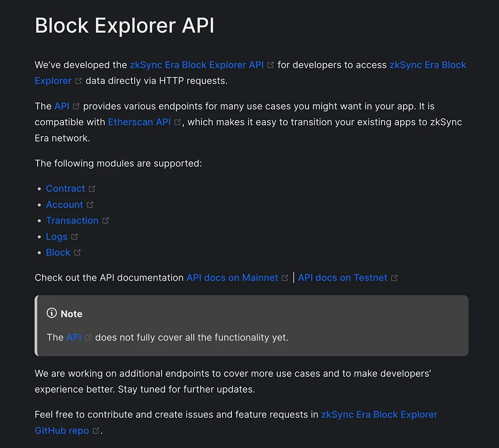Click external-link icon after API docs on Mainnet

click(285, 278)
